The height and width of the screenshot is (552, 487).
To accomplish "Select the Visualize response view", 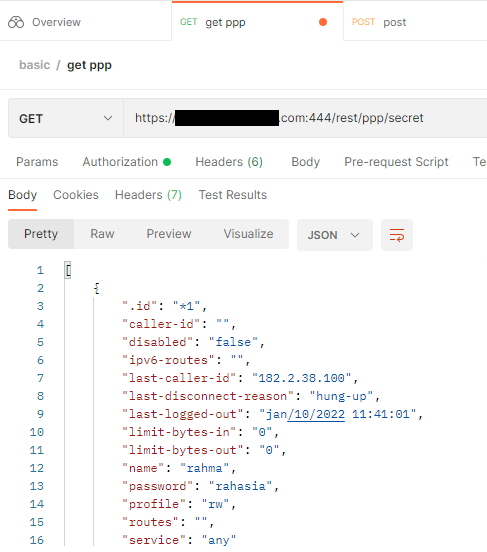I will (x=248, y=234).
